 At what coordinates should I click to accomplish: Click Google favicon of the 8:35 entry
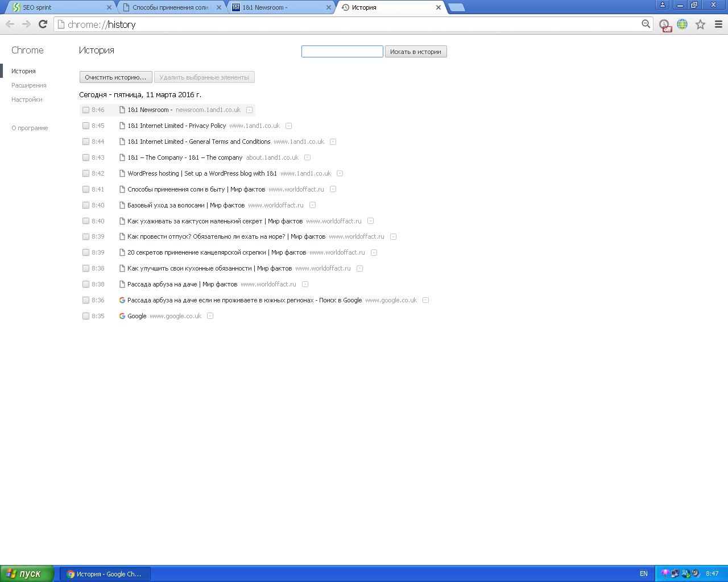pos(122,316)
